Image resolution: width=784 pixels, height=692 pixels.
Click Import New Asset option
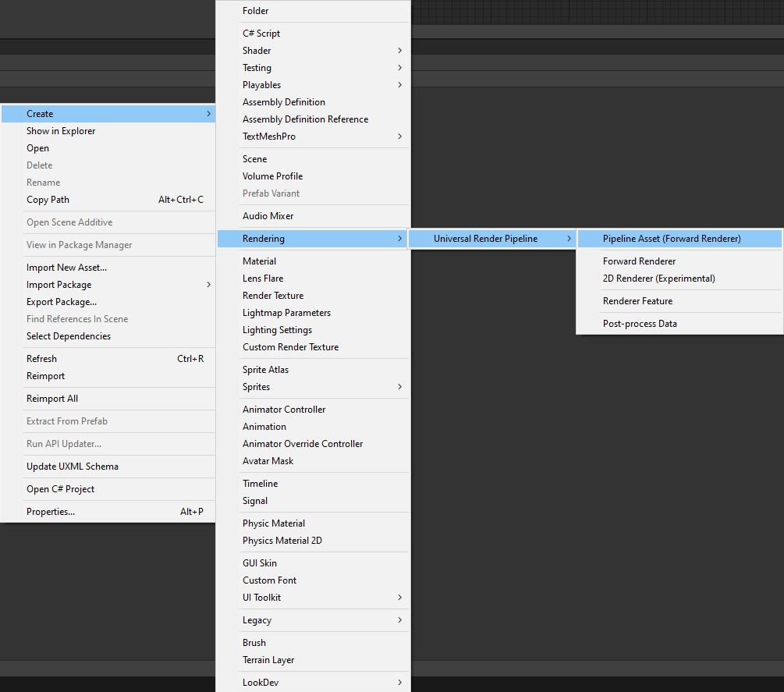pyautogui.click(x=66, y=268)
